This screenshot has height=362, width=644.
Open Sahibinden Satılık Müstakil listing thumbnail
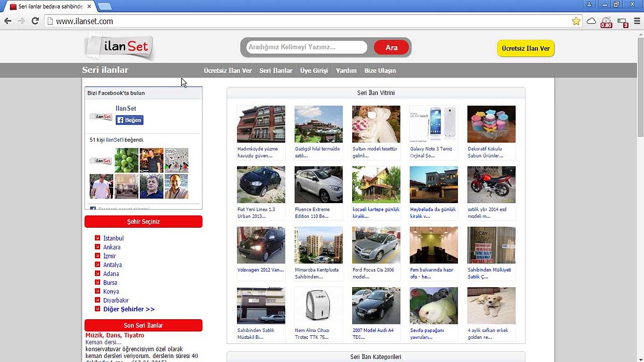(x=261, y=306)
